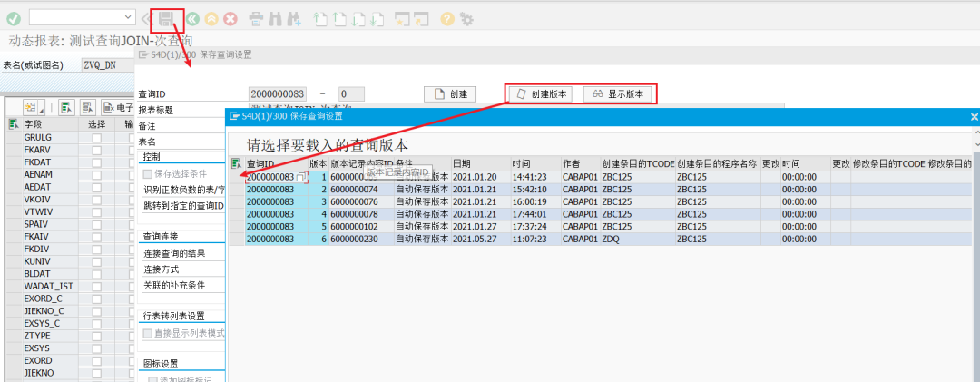The image size is (980, 382).
Task: Click the 日期 column header
Action: [480, 164]
